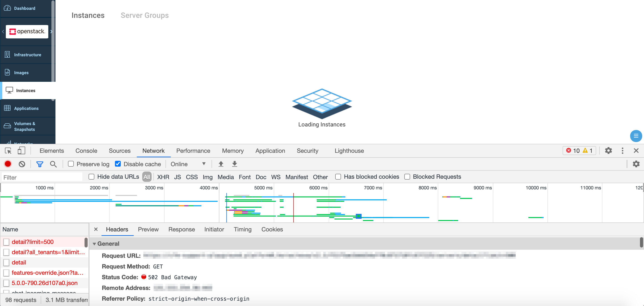Filter requests by JS
Screen dimensions: 644x306
[x=177, y=177]
